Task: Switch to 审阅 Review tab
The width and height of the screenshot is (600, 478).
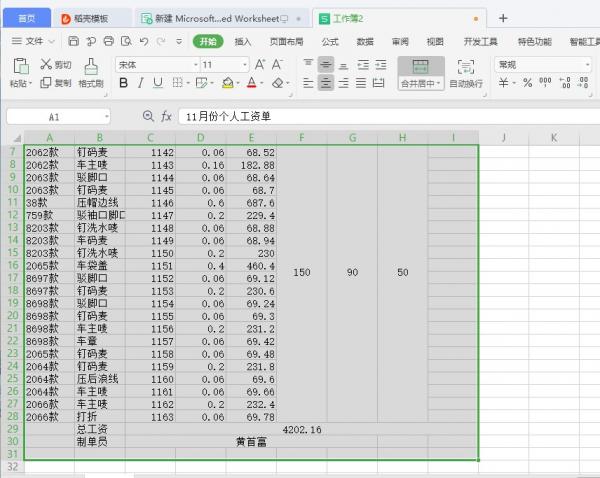Action: point(400,42)
